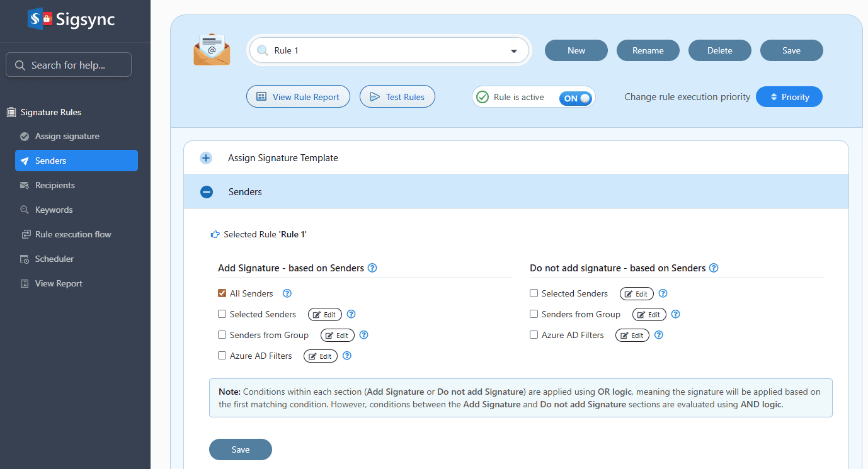Collapse the Senders section

click(206, 192)
